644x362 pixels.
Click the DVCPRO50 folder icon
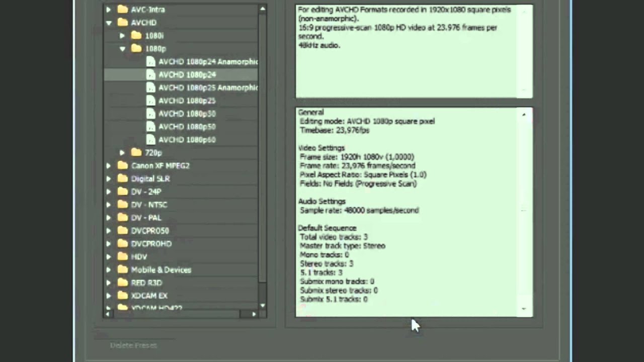click(x=123, y=230)
